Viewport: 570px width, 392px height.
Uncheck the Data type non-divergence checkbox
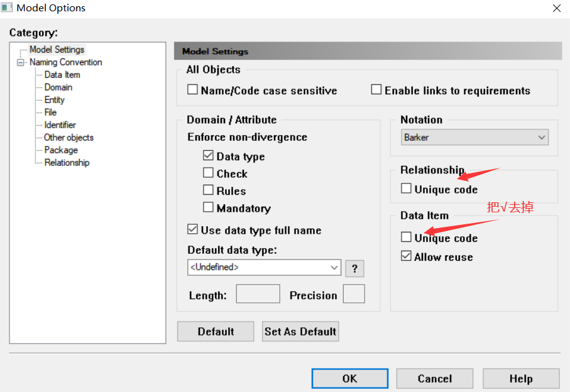[208, 156]
